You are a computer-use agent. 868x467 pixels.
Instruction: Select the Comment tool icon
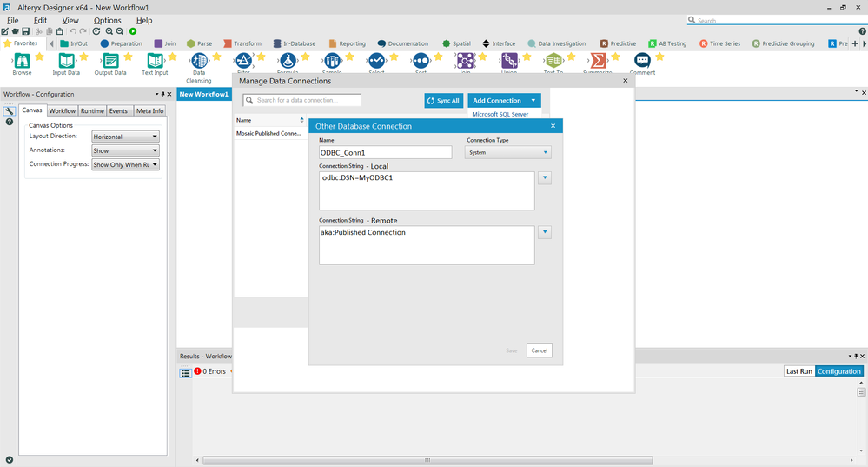(642, 60)
